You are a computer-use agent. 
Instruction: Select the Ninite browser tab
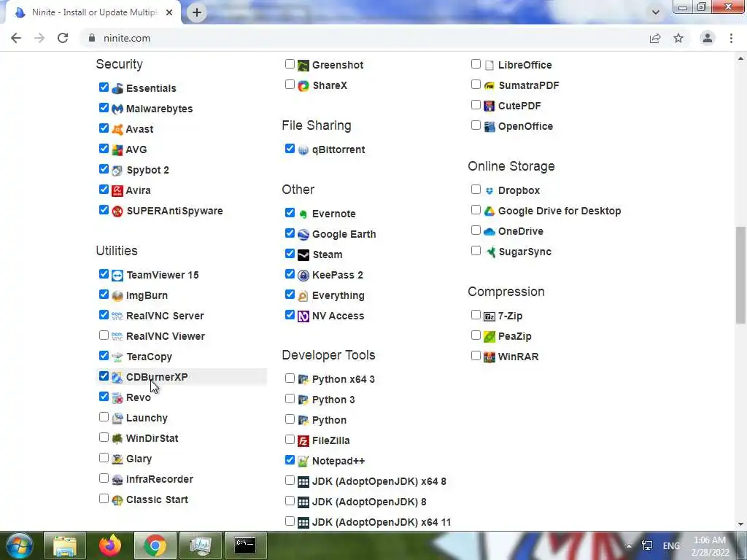[94, 12]
